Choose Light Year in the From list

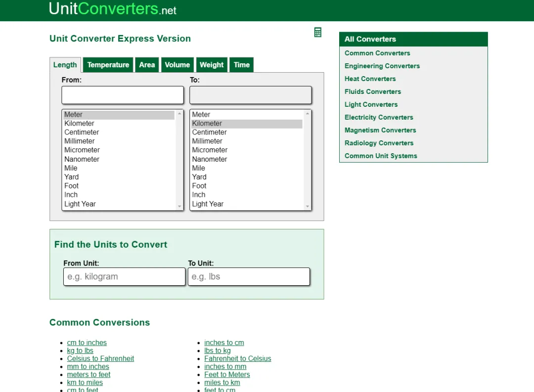point(119,204)
